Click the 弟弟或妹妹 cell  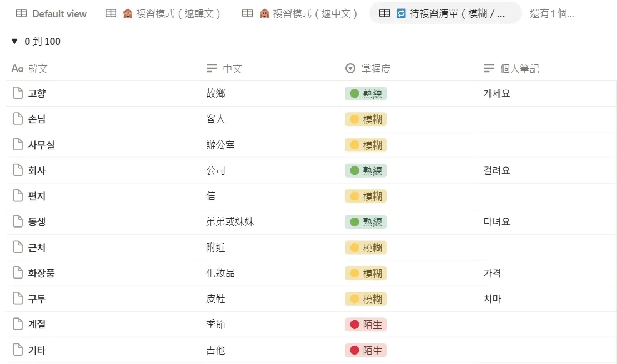[269, 221]
